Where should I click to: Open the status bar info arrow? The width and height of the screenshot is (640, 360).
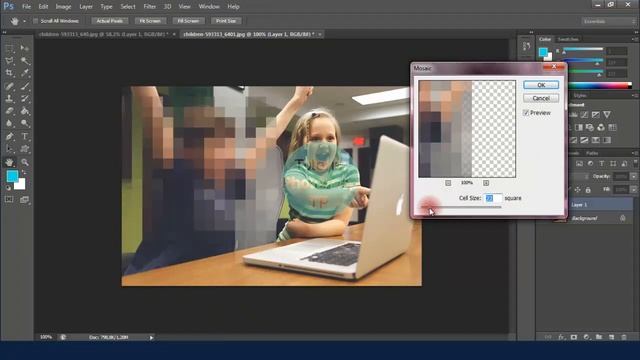tap(151, 338)
